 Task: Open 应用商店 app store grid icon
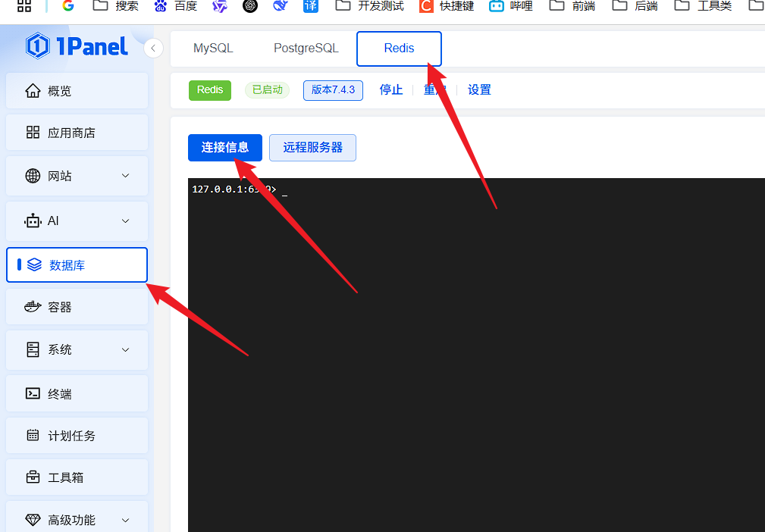click(x=33, y=133)
